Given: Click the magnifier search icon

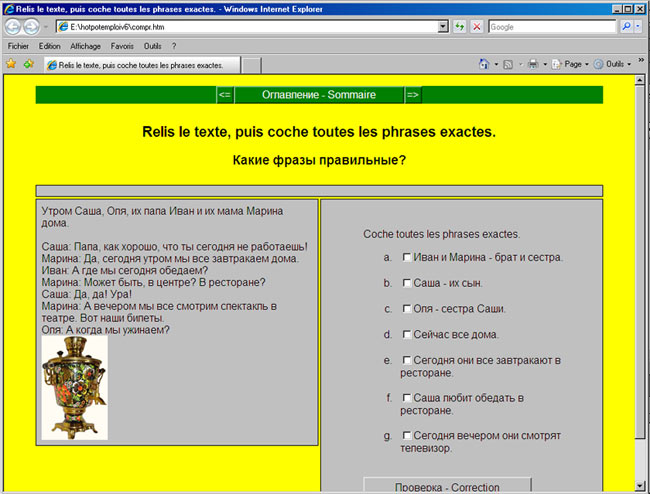Looking at the screenshot, I should 627,27.
